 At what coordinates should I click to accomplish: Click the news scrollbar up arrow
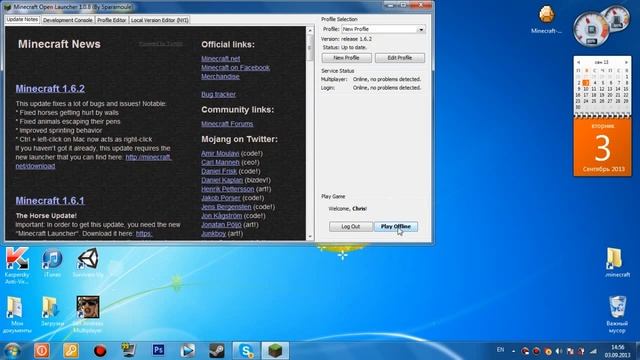pyautogui.click(x=310, y=31)
